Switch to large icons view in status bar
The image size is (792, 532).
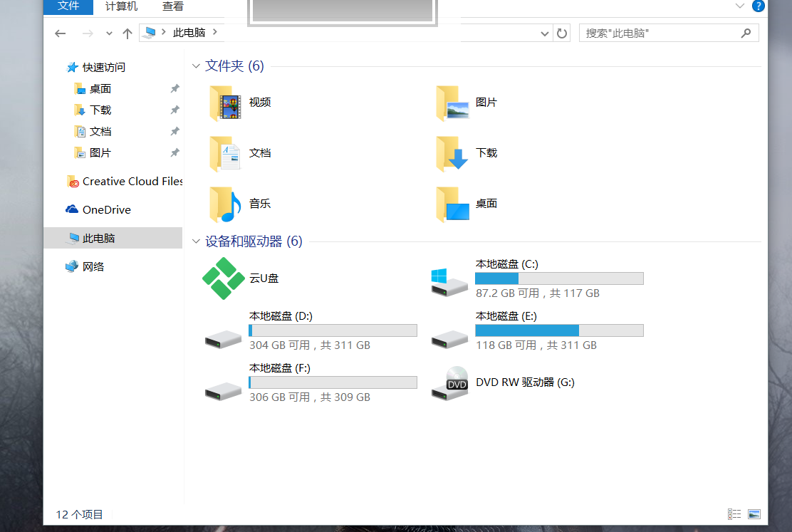[754, 514]
